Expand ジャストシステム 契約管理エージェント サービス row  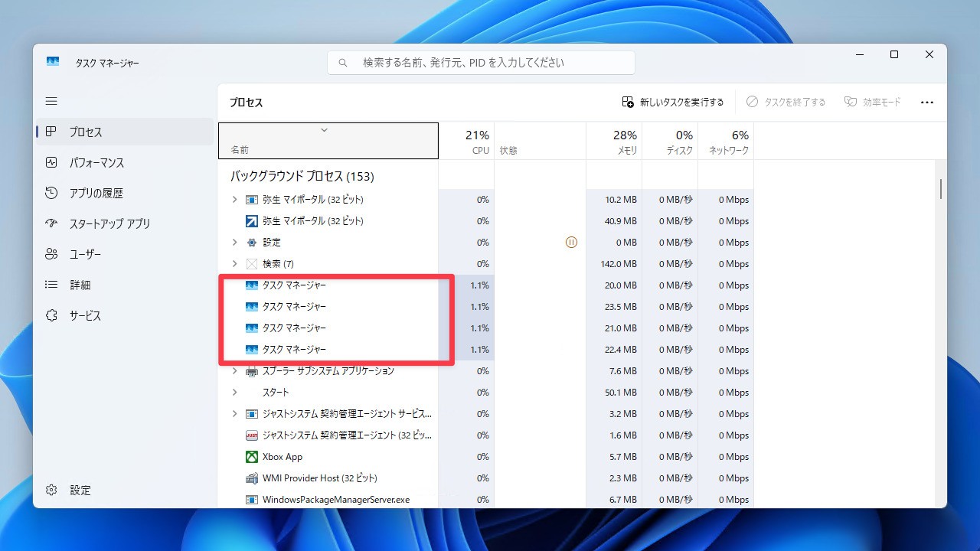[234, 414]
